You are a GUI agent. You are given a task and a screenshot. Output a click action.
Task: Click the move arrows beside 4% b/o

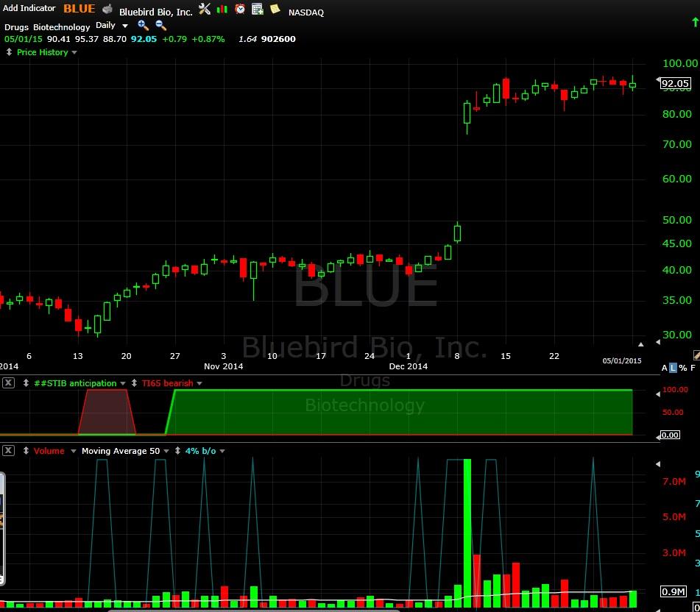click(x=177, y=451)
